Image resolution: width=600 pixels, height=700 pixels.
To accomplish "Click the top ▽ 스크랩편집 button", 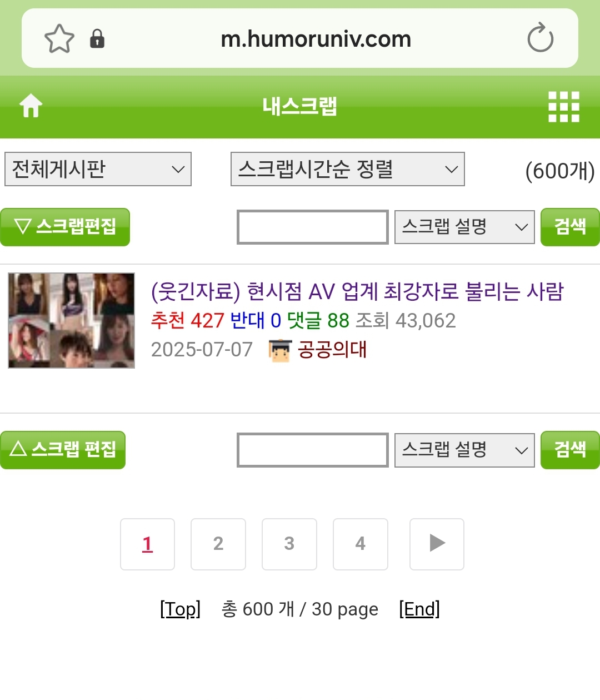I will [x=65, y=227].
